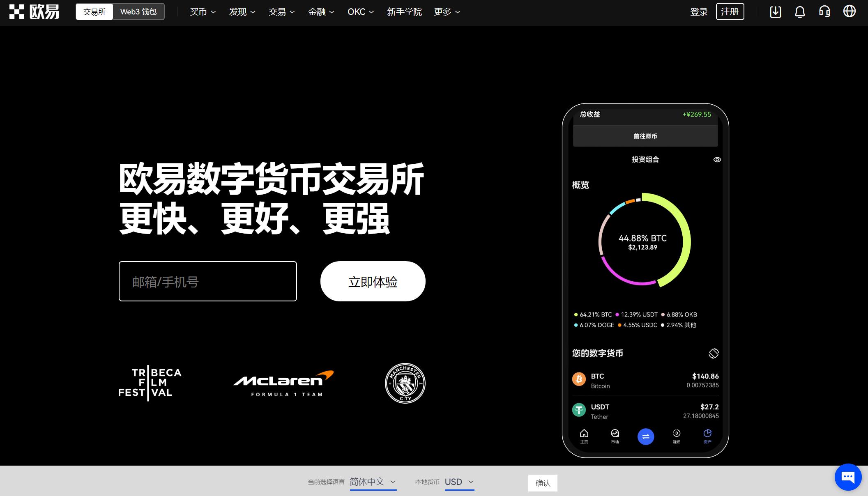Select 简体中文 language dropdown
This screenshot has width=868, height=496.
pyautogui.click(x=373, y=482)
